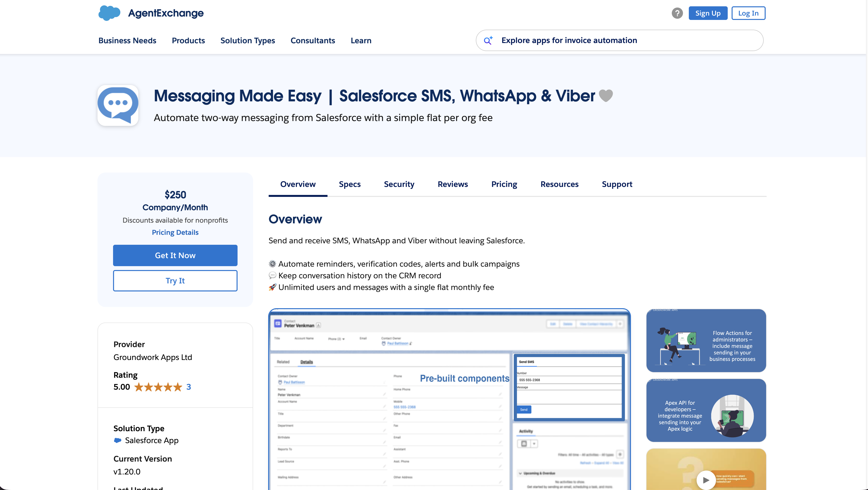
Task: Switch to the Specs tab
Action: pos(349,184)
